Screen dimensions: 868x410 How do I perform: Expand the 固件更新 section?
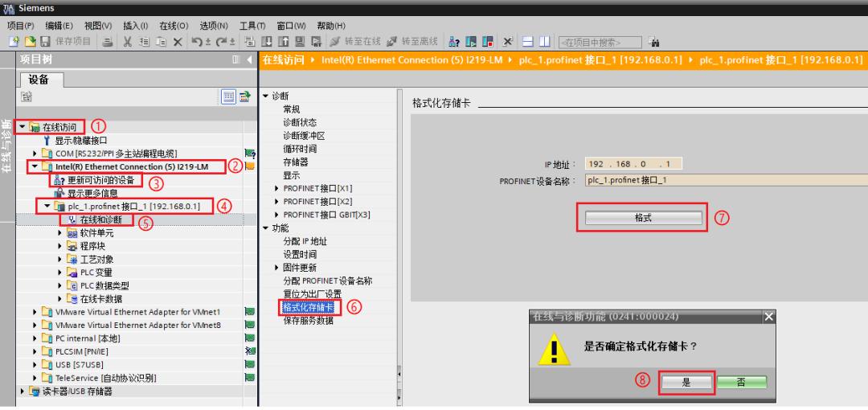coord(276,267)
